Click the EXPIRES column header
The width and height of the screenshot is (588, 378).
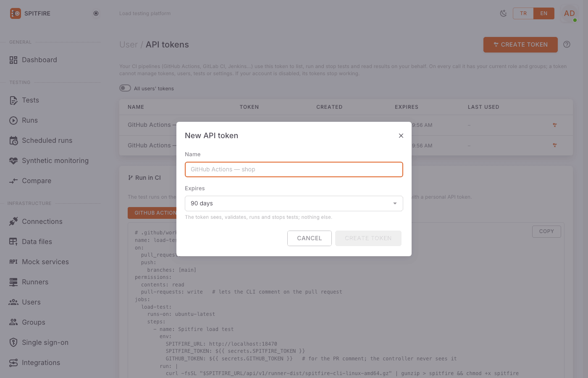point(407,107)
